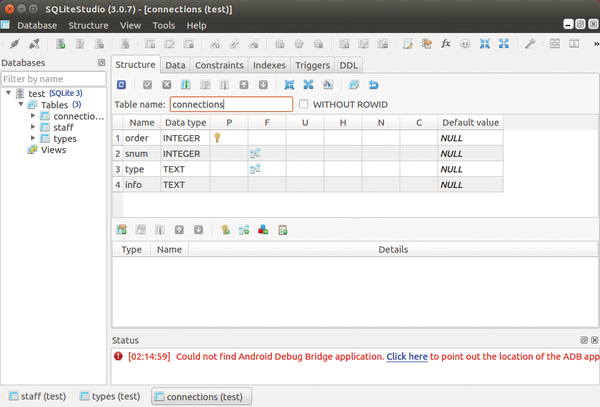Click the Filter by name field
This screenshot has width=600, height=407.
click(53, 78)
